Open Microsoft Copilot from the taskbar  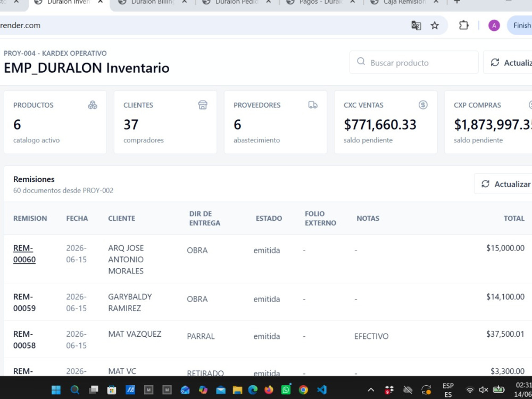(x=203, y=390)
